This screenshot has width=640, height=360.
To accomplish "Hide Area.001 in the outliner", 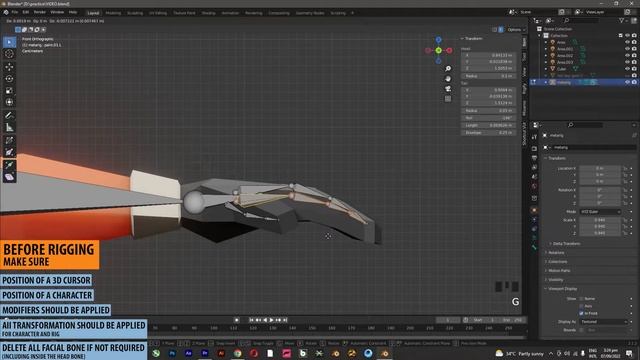I will [627, 49].
